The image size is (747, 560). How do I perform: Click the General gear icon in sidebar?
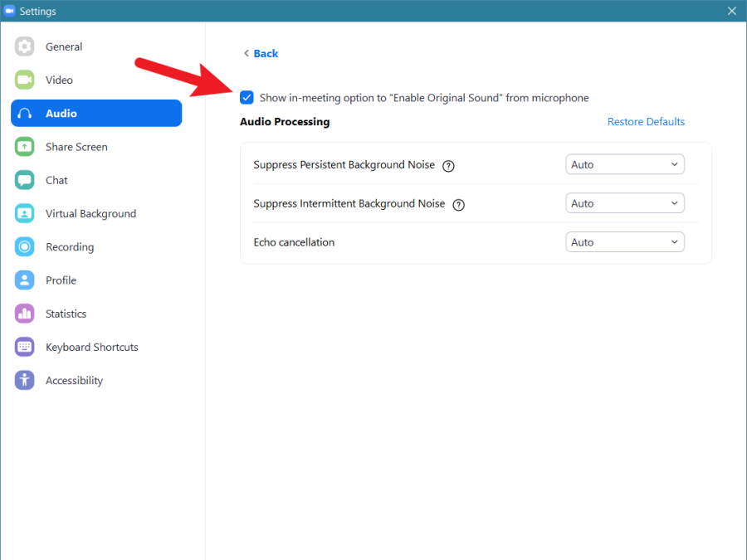pyautogui.click(x=25, y=46)
